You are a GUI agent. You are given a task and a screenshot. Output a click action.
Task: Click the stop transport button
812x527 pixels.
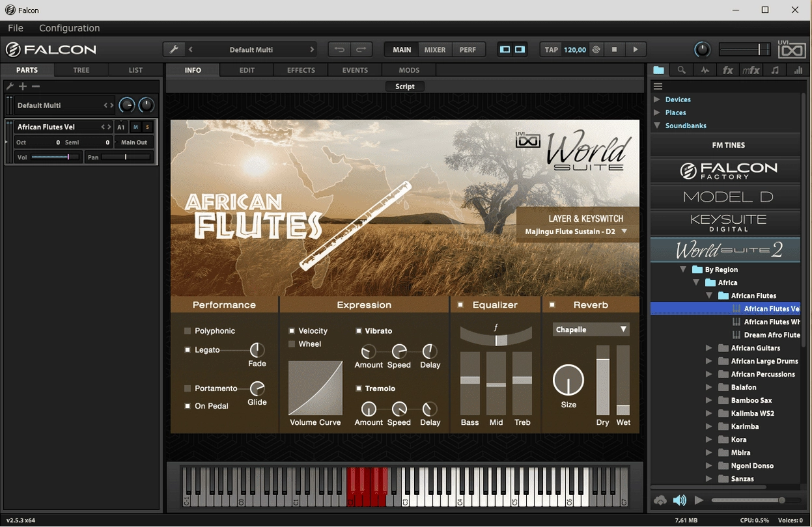coord(614,49)
